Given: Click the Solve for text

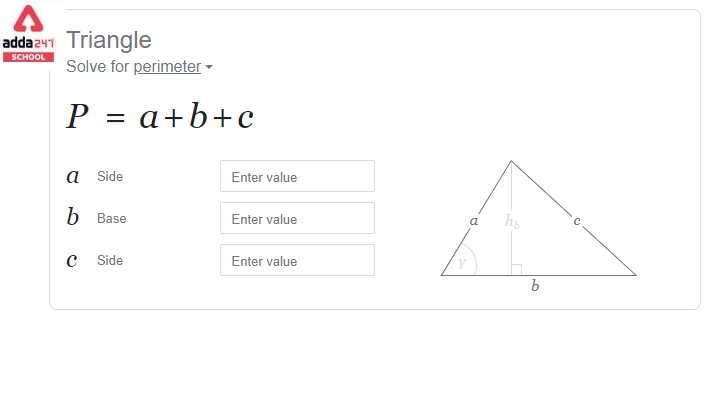Looking at the screenshot, I should pyautogui.click(x=98, y=66).
